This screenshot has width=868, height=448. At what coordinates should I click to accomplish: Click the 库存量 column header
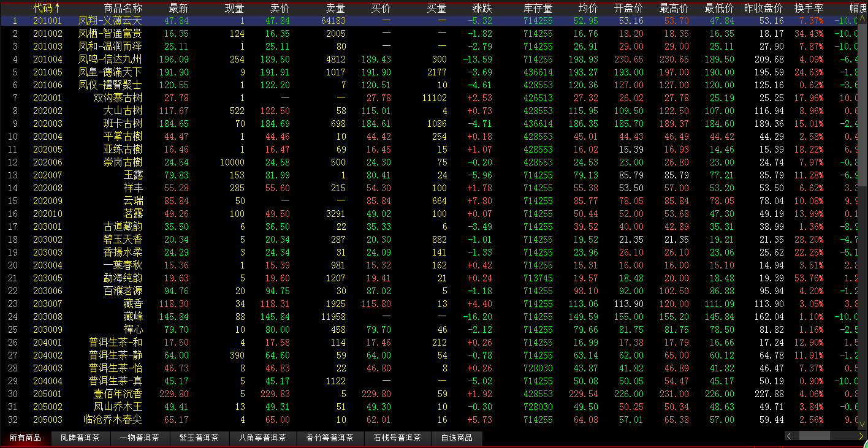click(x=538, y=8)
